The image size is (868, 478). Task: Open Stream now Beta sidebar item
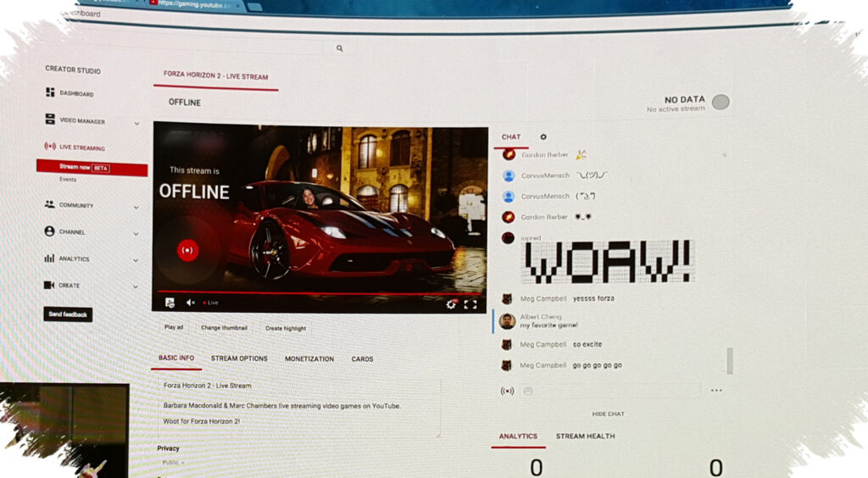(92, 168)
